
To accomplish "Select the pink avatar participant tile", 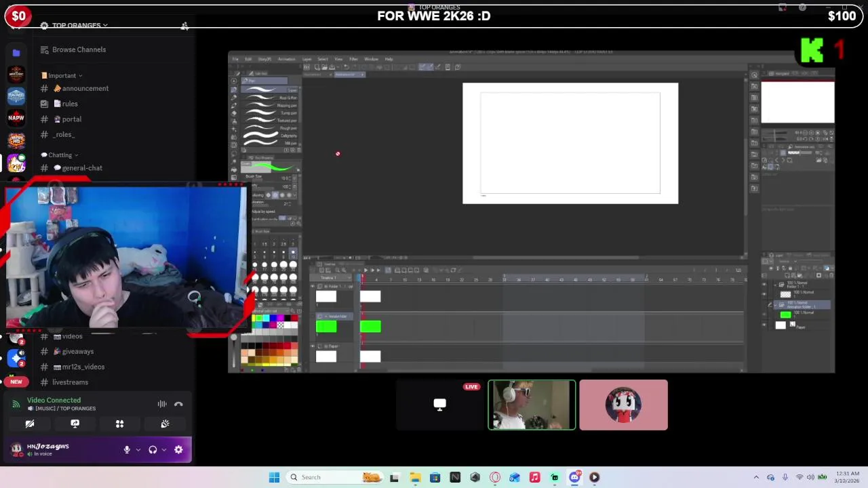I will [623, 405].
